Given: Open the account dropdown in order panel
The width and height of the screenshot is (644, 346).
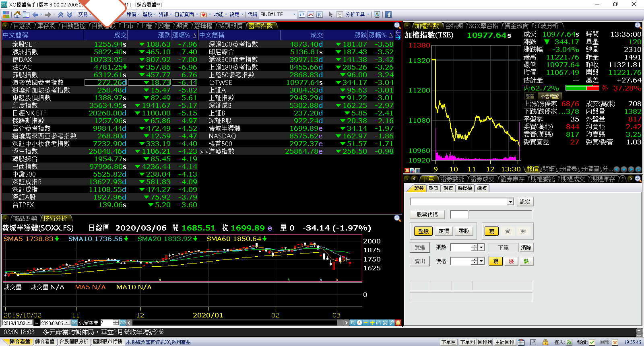Looking at the screenshot, I should pyautogui.click(x=510, y=202).
